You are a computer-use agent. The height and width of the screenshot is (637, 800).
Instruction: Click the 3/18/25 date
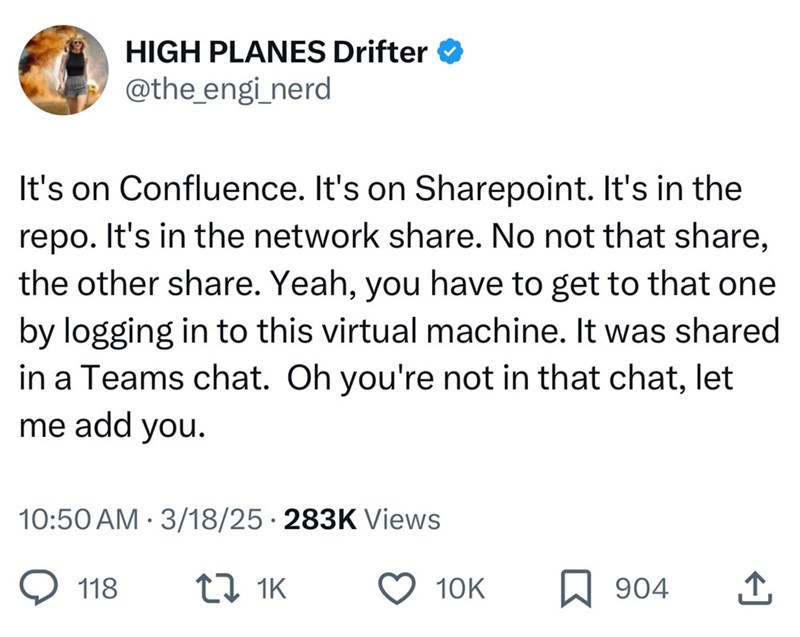(x=211, y=519)
